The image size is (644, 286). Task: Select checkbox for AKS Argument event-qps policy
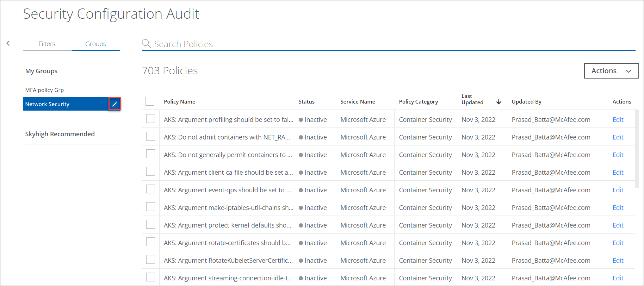[150, 189]
